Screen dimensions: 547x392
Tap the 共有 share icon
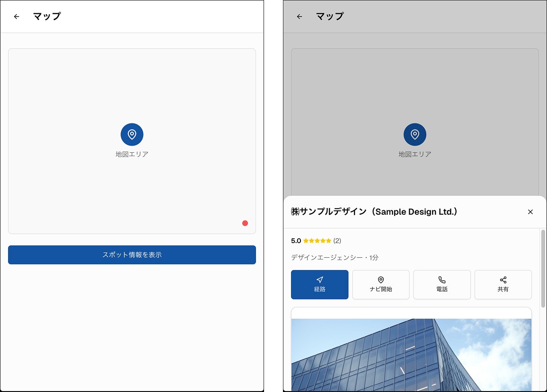503,280
